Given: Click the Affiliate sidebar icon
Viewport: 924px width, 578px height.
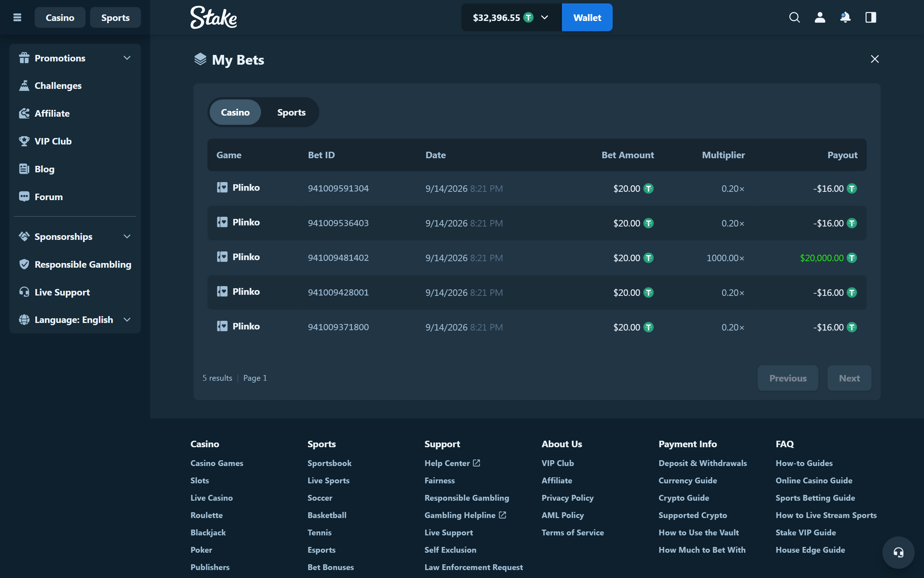Looking at the screenshot, I should pyautogui.click(x=24, y=113).
